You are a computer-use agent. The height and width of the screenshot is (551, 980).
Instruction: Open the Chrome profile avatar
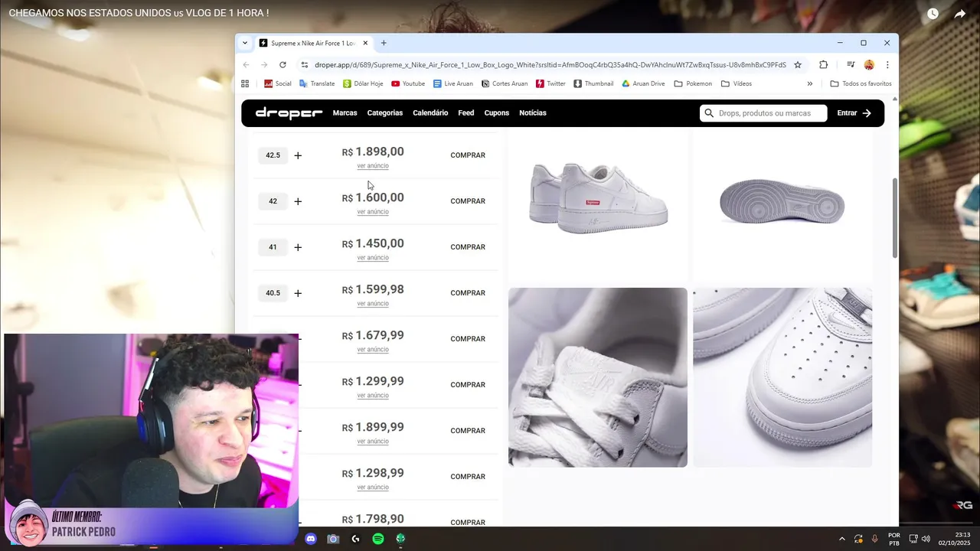[x=869, y=65]
